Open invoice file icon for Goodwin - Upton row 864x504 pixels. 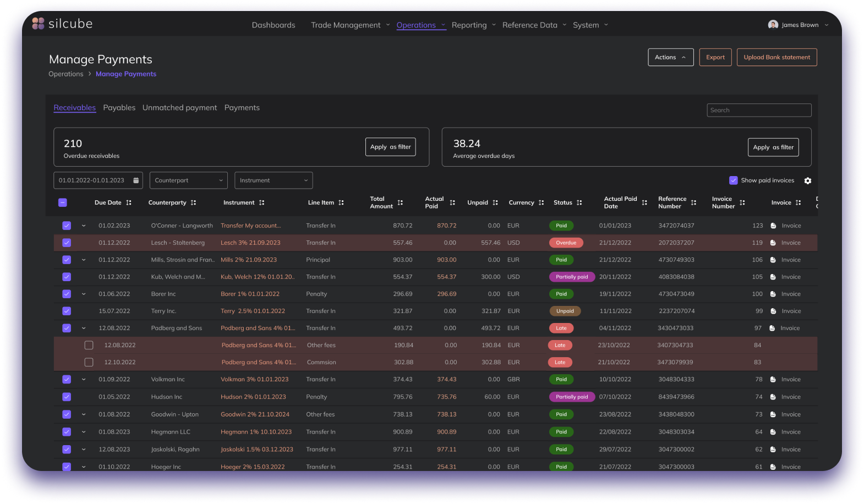[773, 414]
